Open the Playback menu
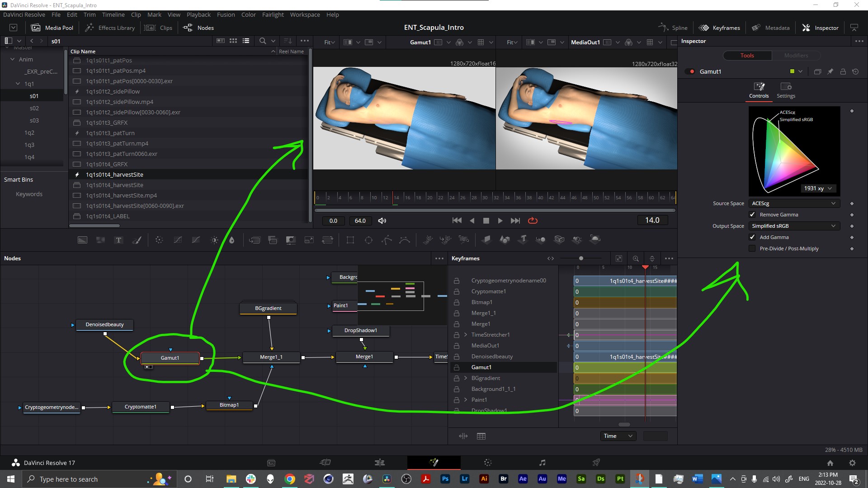Image resolution: width=868 pixels, height=488 pixels. click(x=198, y=14)
